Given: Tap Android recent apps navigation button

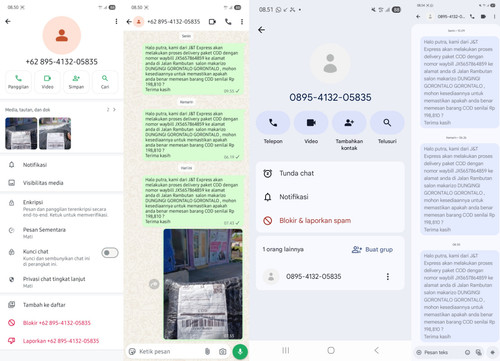Looking at the screenshot, I should pos(286,350).
